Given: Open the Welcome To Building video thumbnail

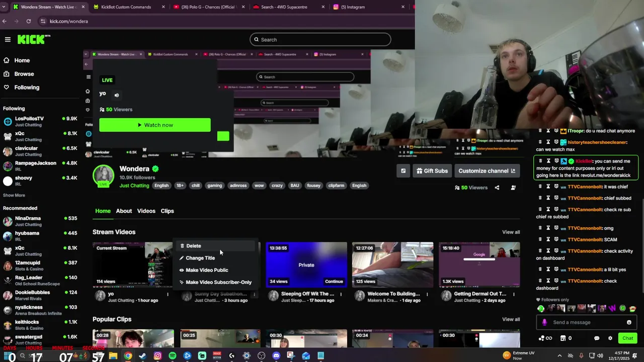Looking at the screenshot, I should [x=392, y=265].
